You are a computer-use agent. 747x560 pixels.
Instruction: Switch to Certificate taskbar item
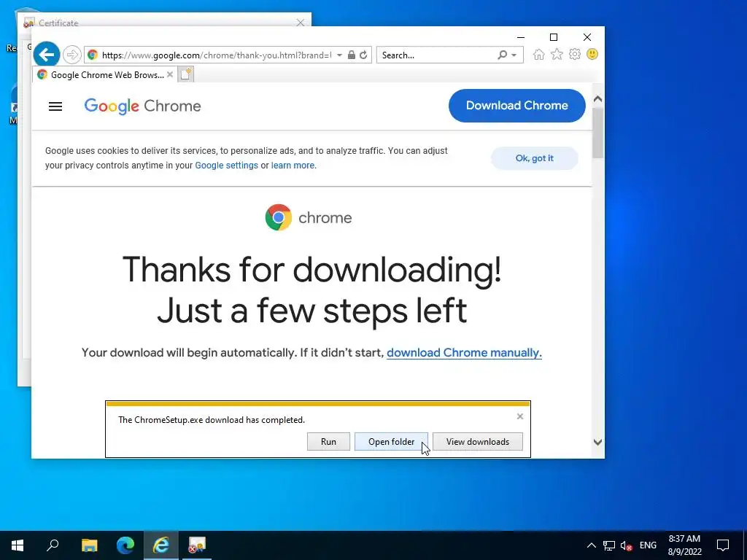197,545
